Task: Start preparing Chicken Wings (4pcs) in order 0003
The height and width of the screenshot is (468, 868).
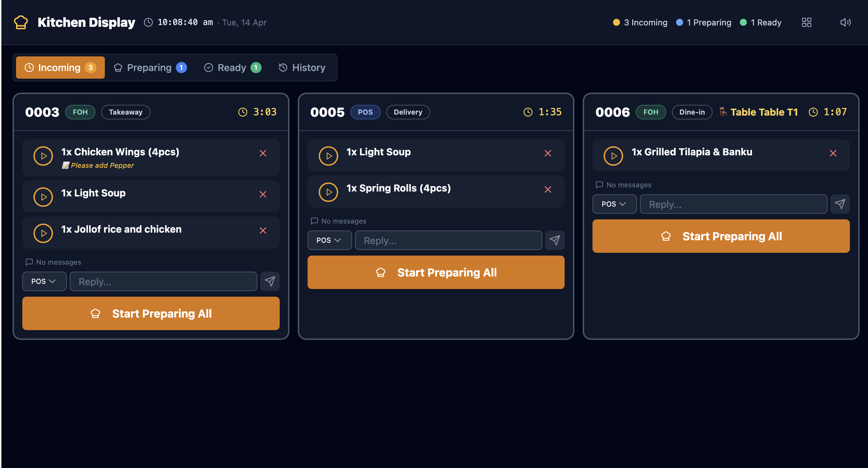Action: tap(43, 156)
